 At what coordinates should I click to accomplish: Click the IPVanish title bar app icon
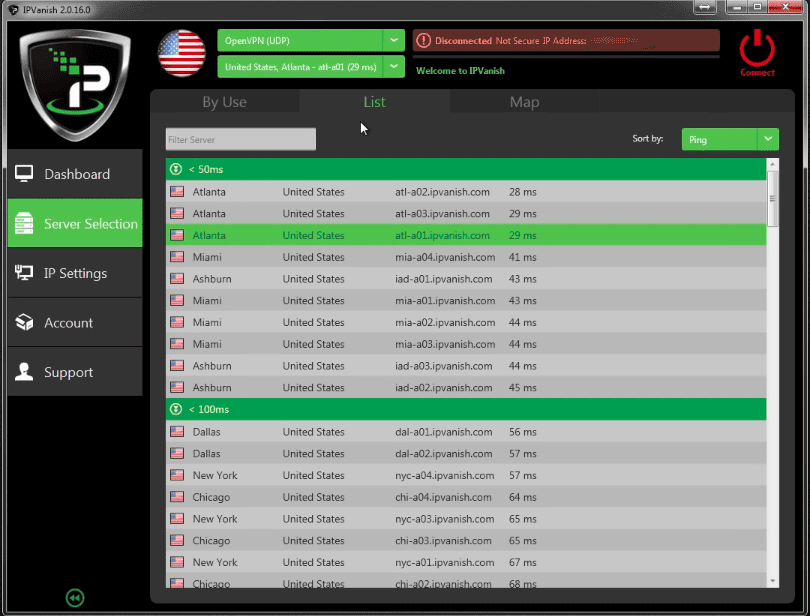[x=13, y=10]
